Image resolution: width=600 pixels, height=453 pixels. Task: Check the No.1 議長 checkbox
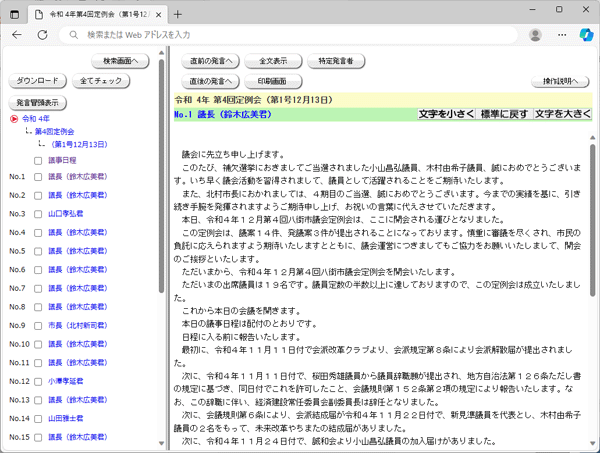[38, 177]
